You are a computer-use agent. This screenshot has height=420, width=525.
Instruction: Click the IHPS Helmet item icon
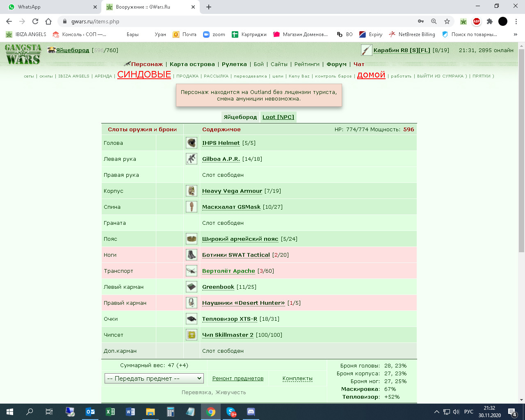(x=192, y=143)
